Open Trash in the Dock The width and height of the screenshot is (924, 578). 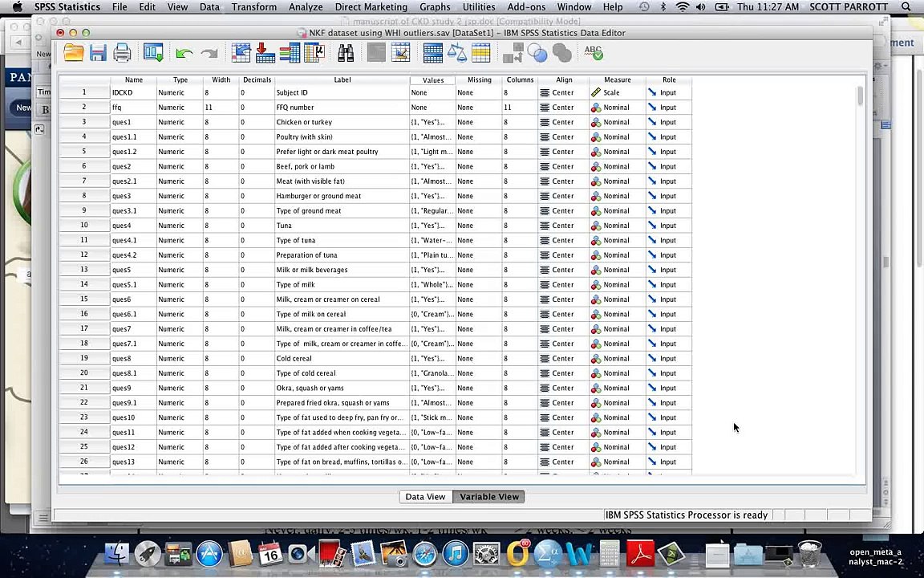coord(809,553)
